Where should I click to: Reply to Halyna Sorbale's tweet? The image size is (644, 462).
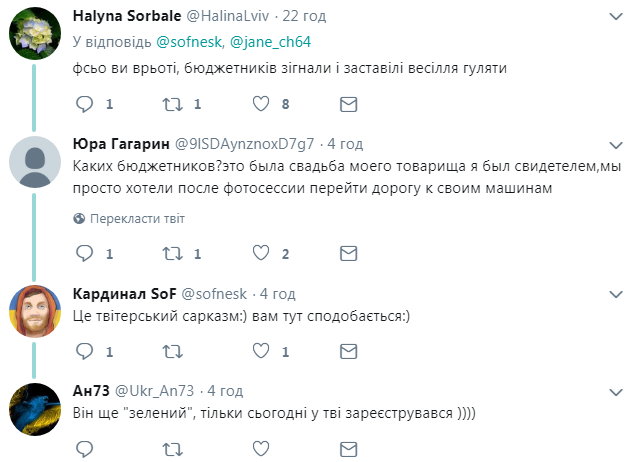(85, 103)
